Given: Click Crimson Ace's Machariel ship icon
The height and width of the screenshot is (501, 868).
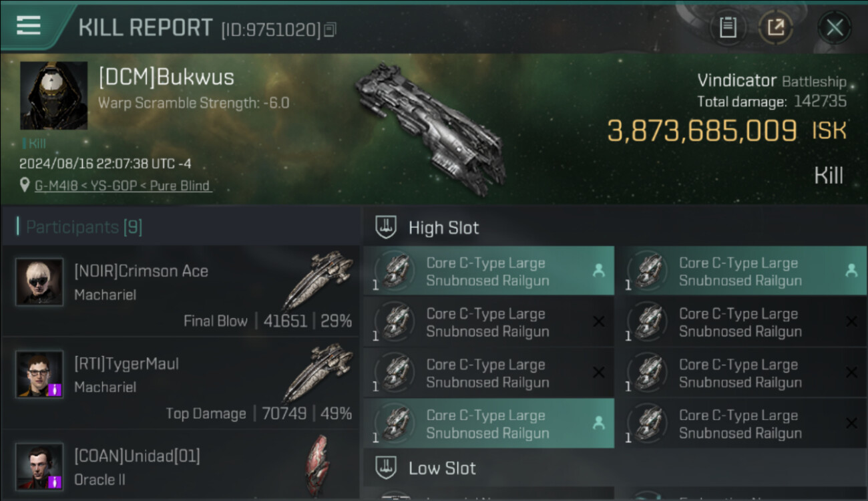Looking at the screenshot, I should pyautogui.click(x=318, y=281).
